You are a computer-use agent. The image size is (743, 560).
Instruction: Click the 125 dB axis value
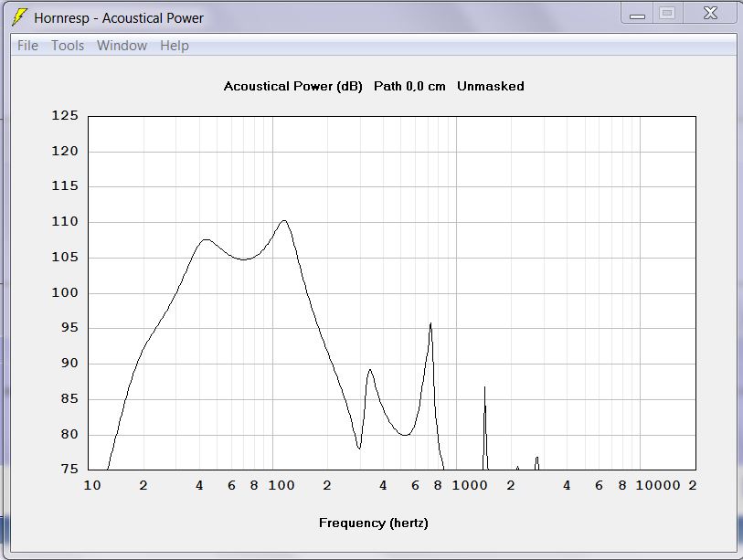(x=65, y=116)
